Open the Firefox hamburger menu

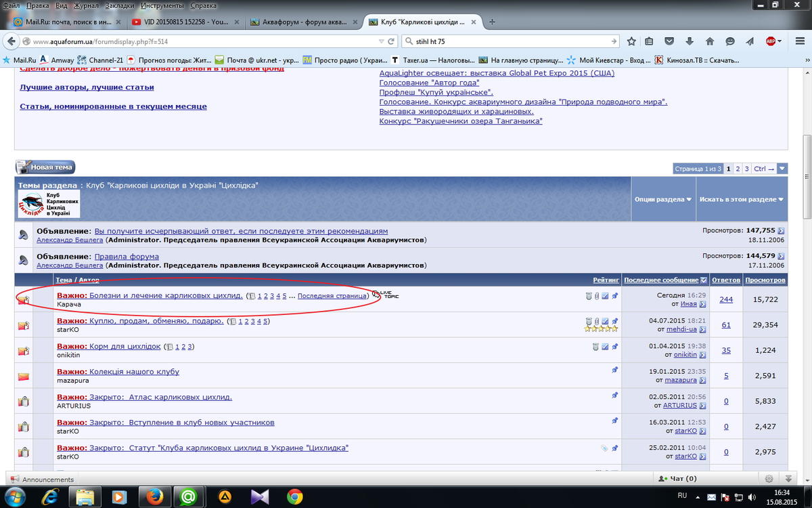pos(798,41)
